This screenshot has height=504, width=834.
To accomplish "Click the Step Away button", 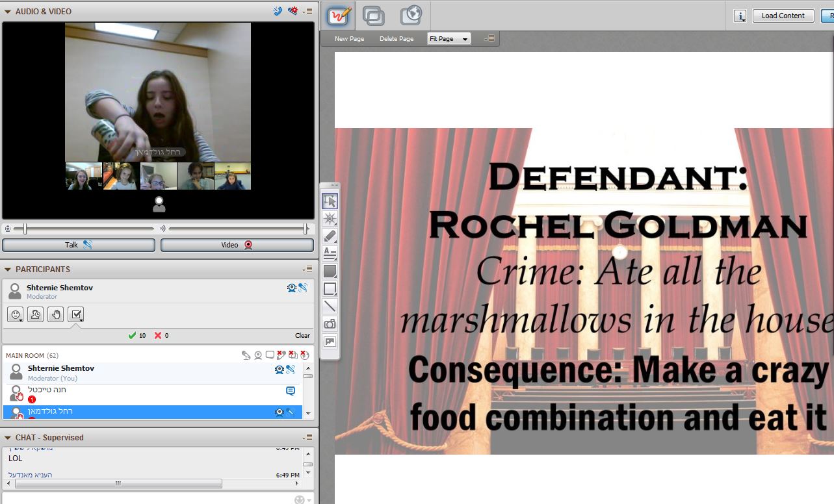I will (36, 315).
